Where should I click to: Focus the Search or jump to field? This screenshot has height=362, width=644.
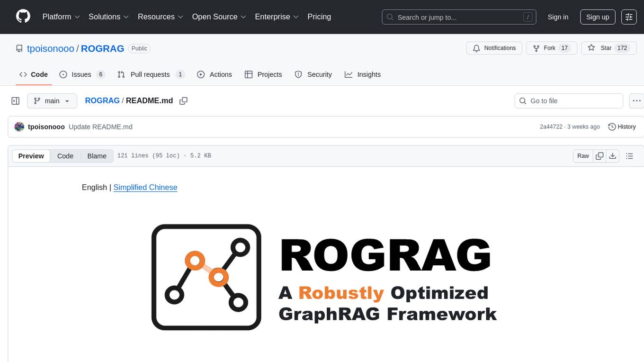459,17
